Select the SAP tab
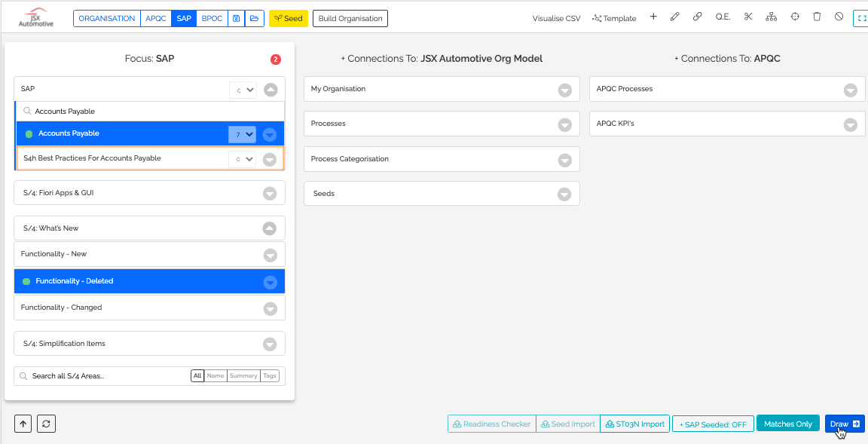The width and height of the screenshot is (868, 444). 184,18
